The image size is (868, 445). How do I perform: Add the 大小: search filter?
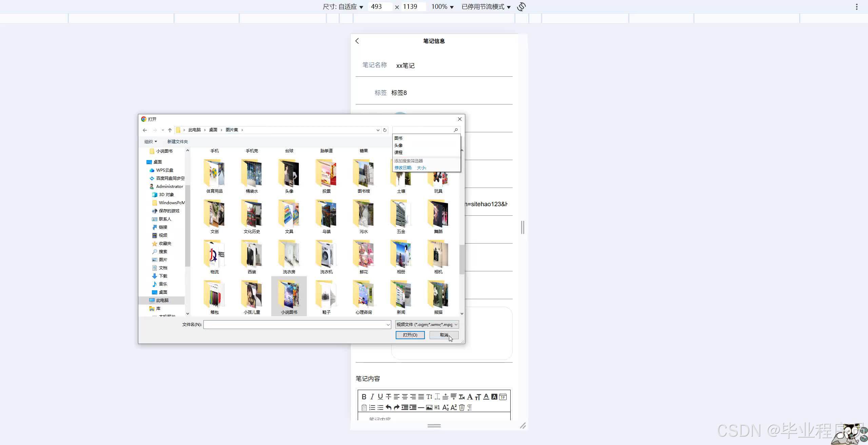[x=421, y=168]
